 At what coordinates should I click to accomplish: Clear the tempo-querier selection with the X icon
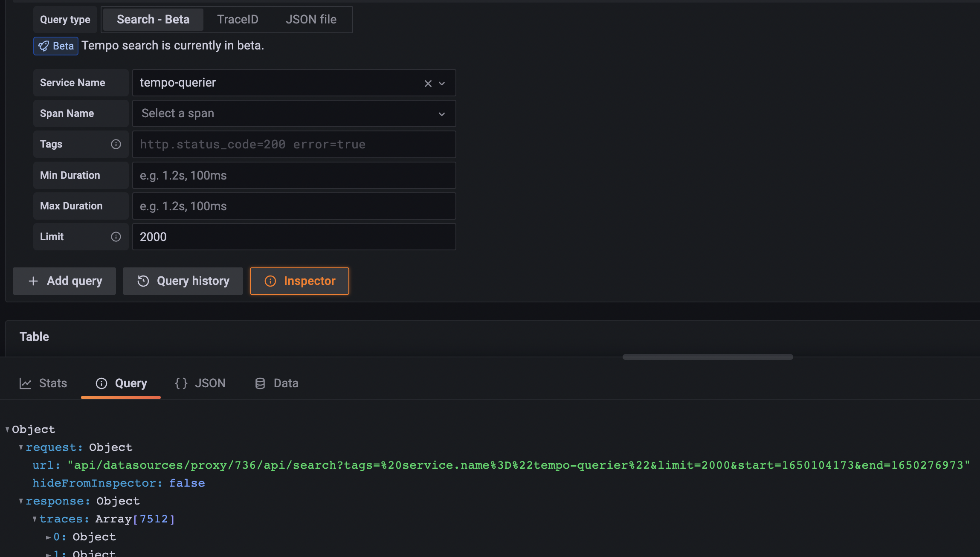[x=427, y=83]
